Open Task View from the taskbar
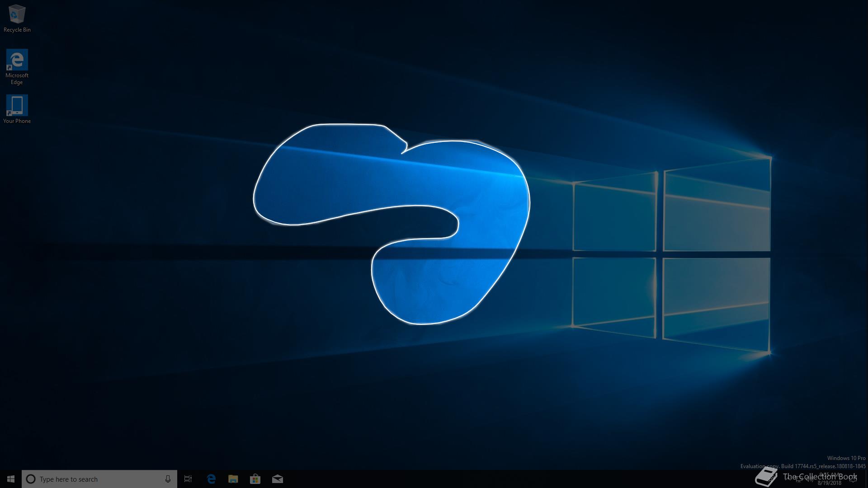The width and height of the screenshot is (868, 488). point(188,479)
